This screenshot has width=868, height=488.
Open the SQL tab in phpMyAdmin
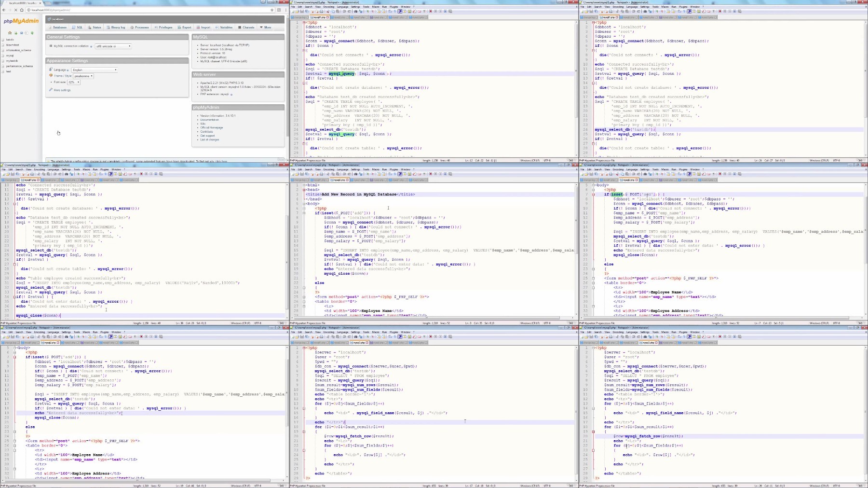tap(77, 28)
